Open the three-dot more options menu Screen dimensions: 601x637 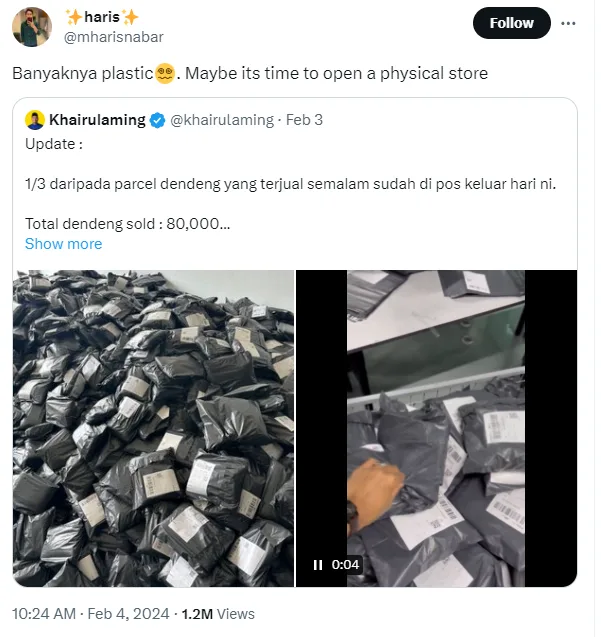(569, 23)
